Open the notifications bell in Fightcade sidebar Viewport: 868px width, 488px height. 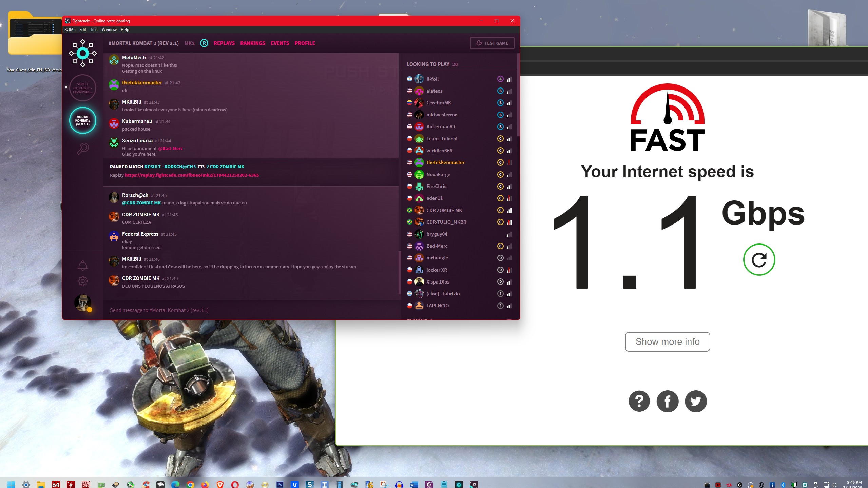coord(83,266)
